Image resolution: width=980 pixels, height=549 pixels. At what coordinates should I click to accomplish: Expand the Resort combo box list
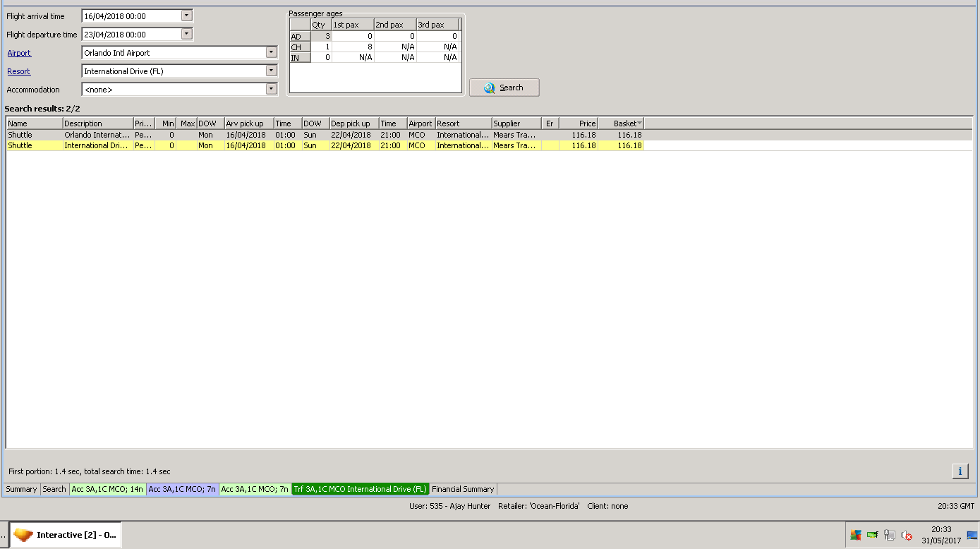point(271,71)
